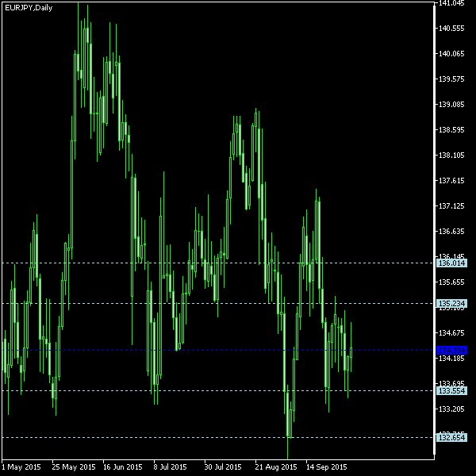Screen dimensions: 476x476
Task: Click the 25 May 2015 date label
Action: coord(74,466)
